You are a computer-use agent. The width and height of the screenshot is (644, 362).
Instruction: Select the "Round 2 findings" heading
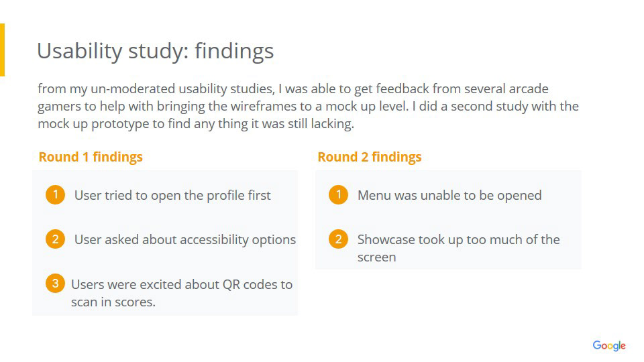tap(370, 157)
